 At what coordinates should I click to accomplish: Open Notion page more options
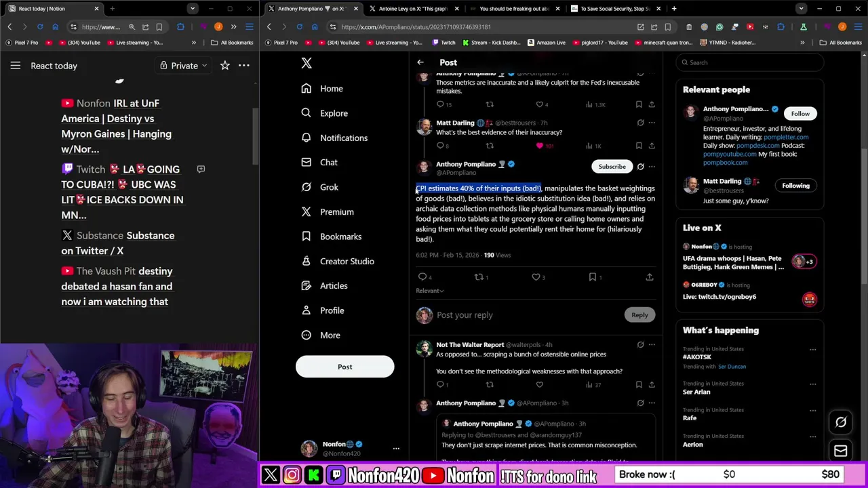coord(244,66)
